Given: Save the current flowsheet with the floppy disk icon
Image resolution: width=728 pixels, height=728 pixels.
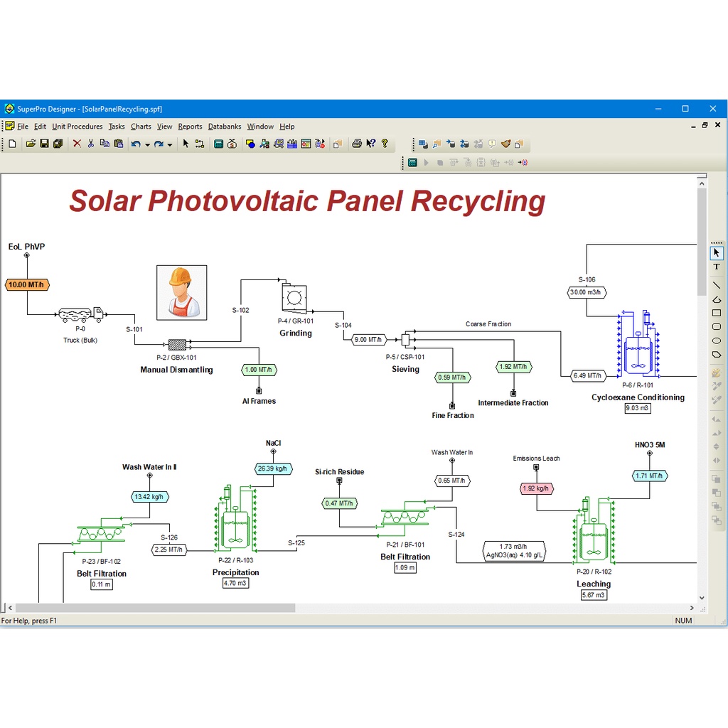Looking at the screenshot, I should (x=44, y=144).
